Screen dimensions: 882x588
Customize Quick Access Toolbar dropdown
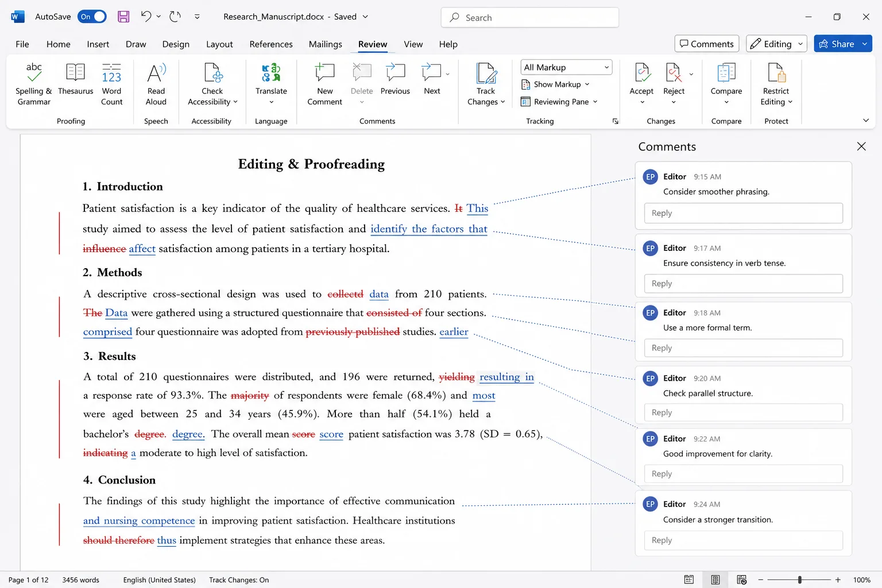pyautogui.click(x=197, y=17)
